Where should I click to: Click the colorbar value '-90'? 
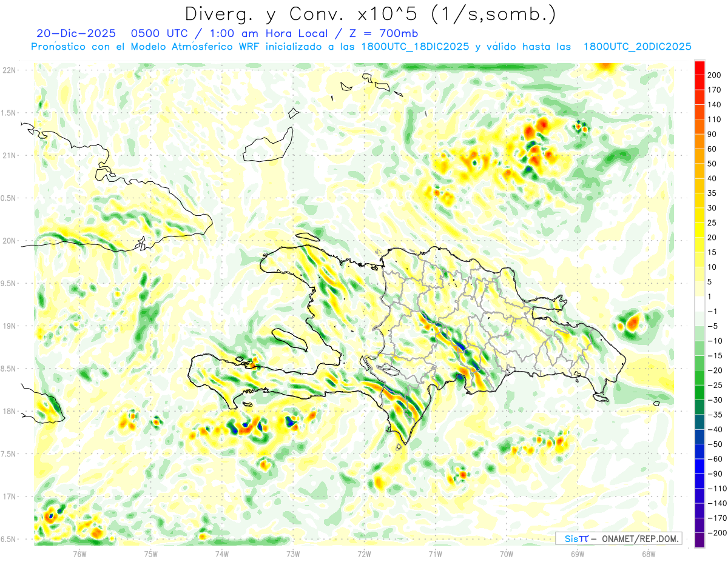point(716,474)
